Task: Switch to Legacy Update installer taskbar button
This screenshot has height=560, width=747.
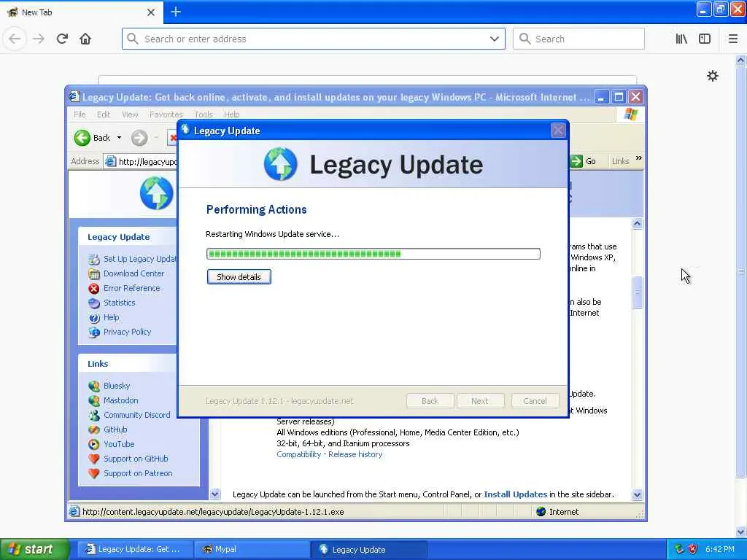Action: pyautogui.click(x=369, y=549)
